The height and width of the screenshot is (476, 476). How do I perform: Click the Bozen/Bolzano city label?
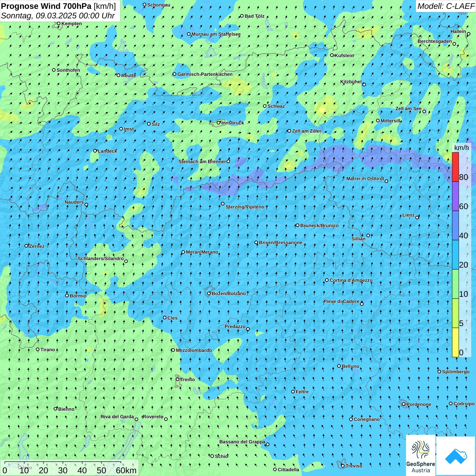pos(228,293)
